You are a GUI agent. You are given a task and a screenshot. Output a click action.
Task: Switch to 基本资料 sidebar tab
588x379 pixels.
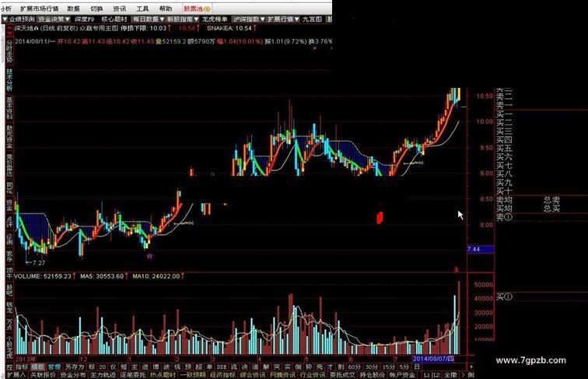9,108
